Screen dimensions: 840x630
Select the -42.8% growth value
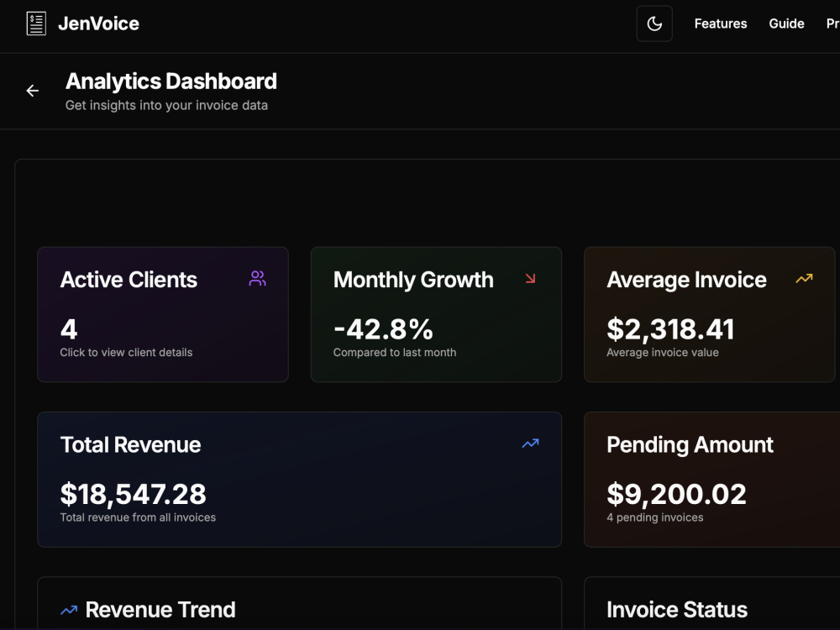click(x=383, y=329)
